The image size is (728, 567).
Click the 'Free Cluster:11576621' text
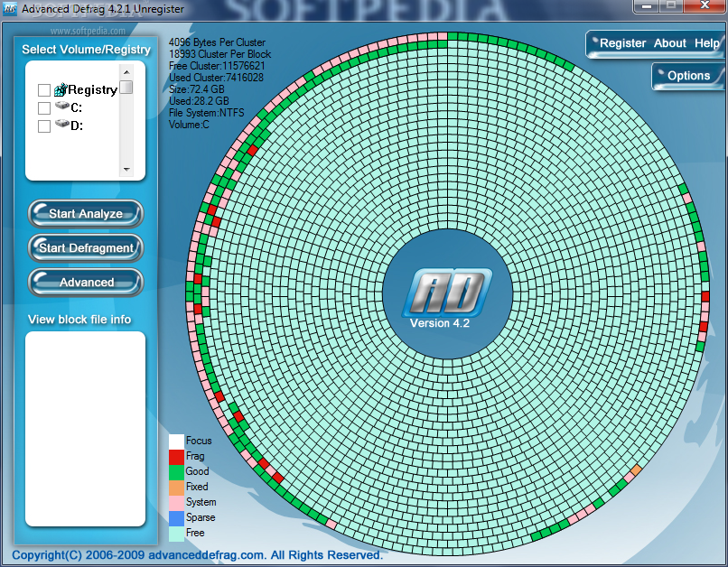(x=217, y=66)
